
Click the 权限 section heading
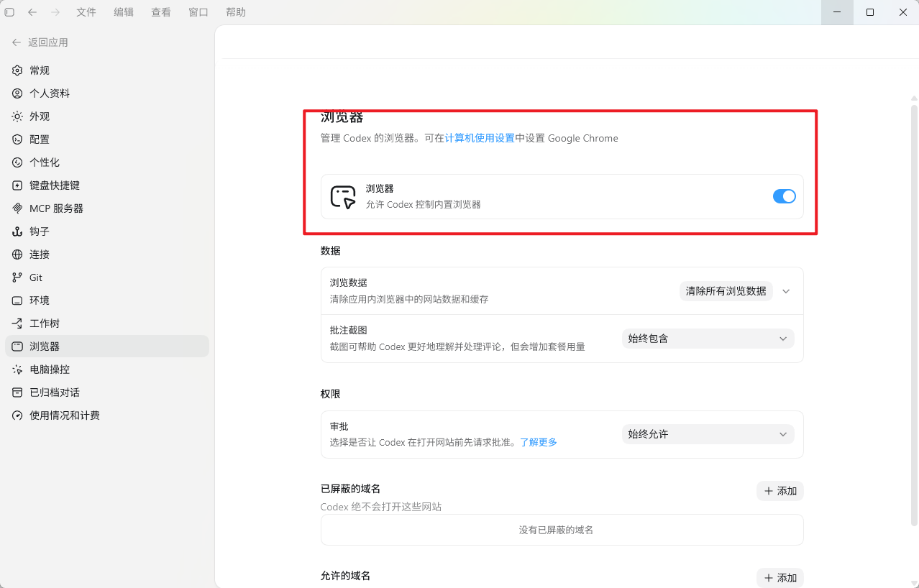[x=331, y=394]
